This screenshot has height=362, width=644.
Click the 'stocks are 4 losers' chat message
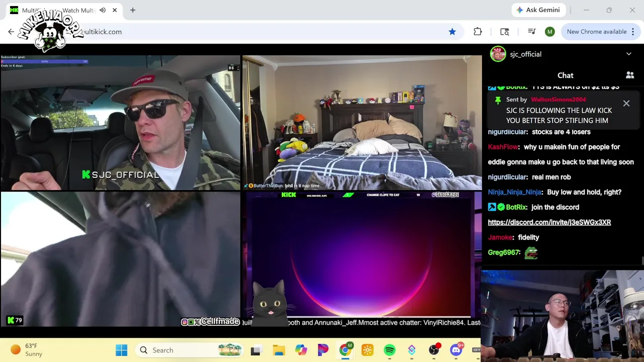(561, 132)
